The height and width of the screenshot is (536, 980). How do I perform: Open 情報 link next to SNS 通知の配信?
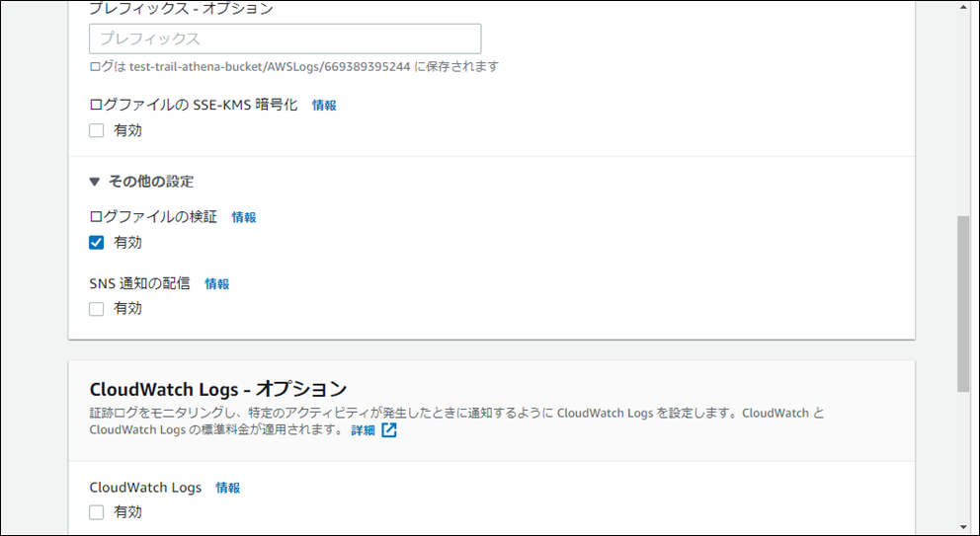[217, 284]
